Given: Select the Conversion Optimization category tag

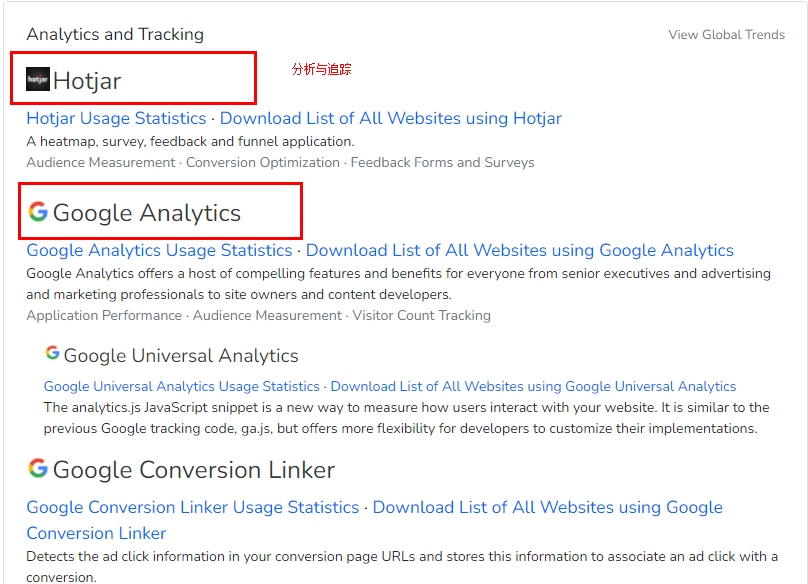Looking at the screenshot, I should (x=263, y=162).
